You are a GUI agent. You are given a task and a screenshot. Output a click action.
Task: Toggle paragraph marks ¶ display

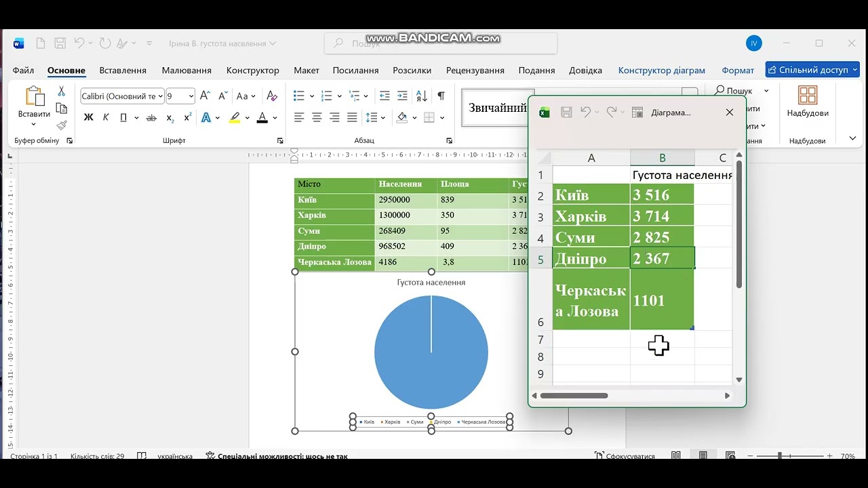441,96
